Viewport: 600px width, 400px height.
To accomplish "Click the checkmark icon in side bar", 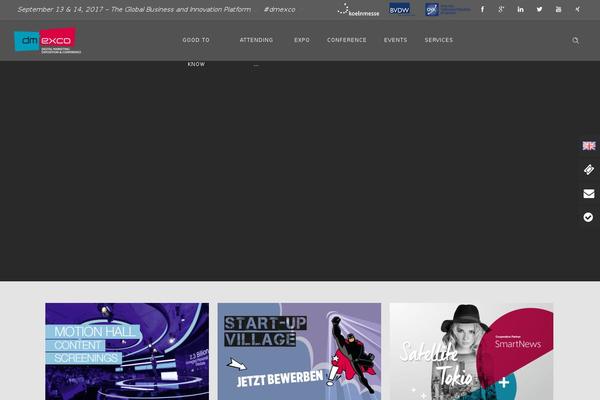I will 589,217.
